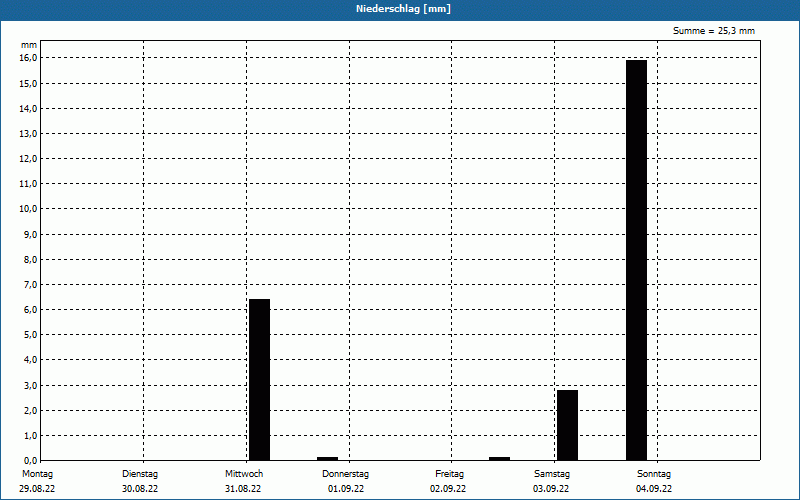Select the Summe = 25,3 mm label
The width and height of the screenshot is (800, 500).
(714, 31)
